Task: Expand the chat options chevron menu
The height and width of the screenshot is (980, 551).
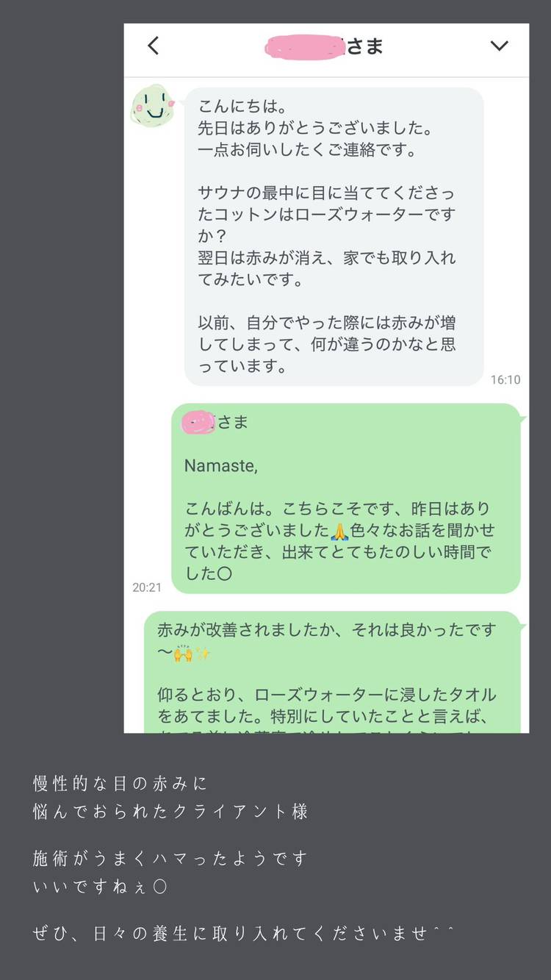Action: coord(500,46)
